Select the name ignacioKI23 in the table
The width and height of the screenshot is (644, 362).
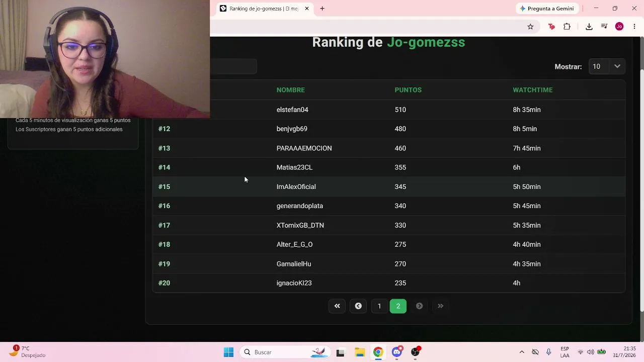(x=294, y=283)
